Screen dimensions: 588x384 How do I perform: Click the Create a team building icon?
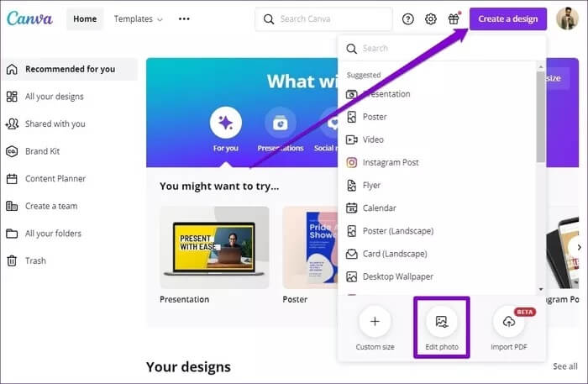point(12,206)
